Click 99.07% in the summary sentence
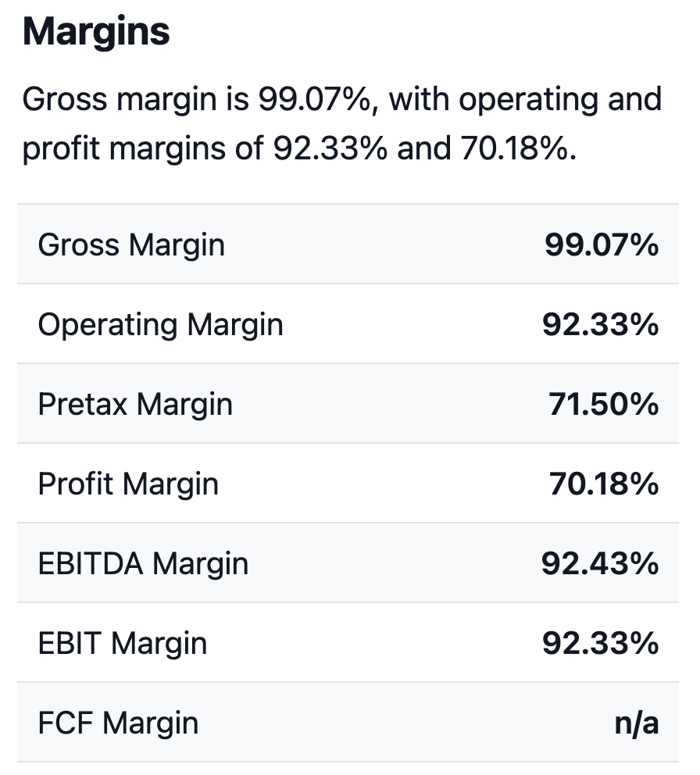The height and width of the screenshot is (775, 700). (x=314, y=101)
